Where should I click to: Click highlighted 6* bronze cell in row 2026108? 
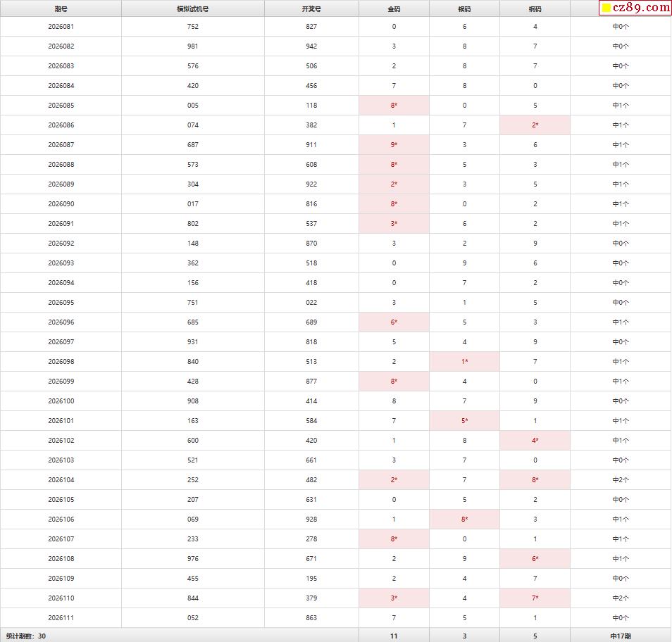tap(535, 558)
